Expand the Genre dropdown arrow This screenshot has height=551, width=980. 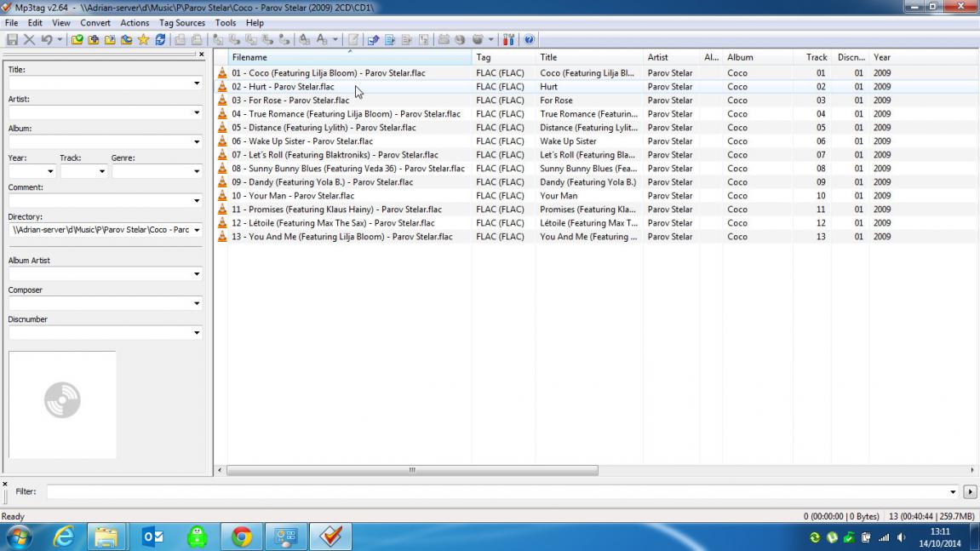(x=197, y=171)
